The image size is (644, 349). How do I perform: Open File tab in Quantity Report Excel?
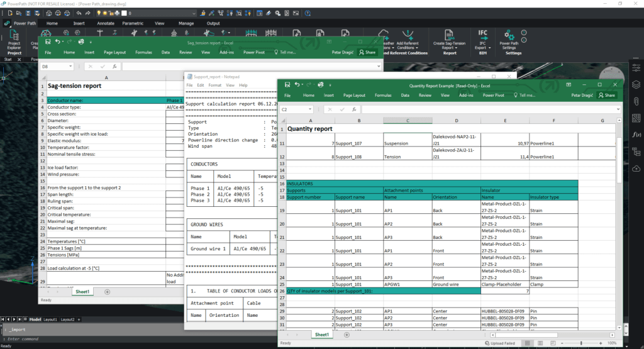coord(287,95)
